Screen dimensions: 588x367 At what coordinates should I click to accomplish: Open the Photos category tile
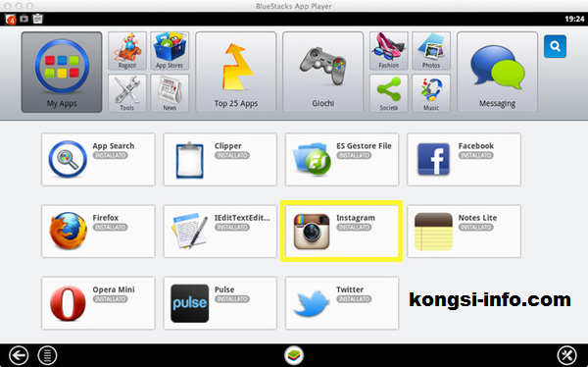[x=431, y=51]
